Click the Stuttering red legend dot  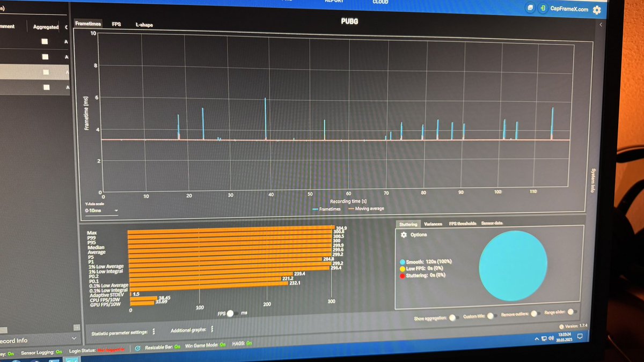[402, 275]
